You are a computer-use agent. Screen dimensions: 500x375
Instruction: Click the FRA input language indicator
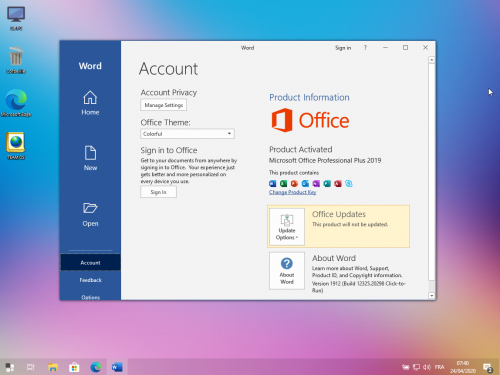click(x=439, y=367)
